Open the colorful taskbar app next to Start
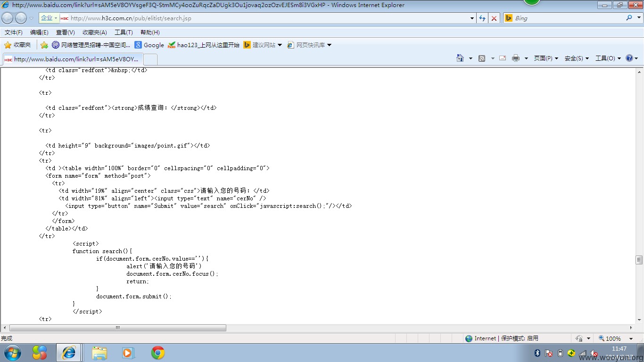This screenshot has width=644, height=362. click(x=40, y=353)
